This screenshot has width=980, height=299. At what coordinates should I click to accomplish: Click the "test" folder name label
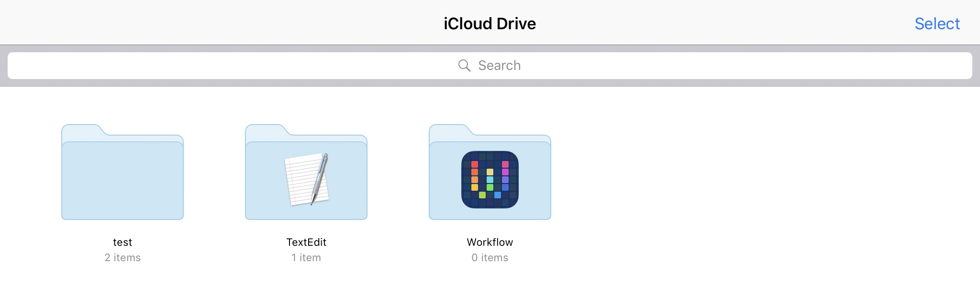click(x=122, y=242)
